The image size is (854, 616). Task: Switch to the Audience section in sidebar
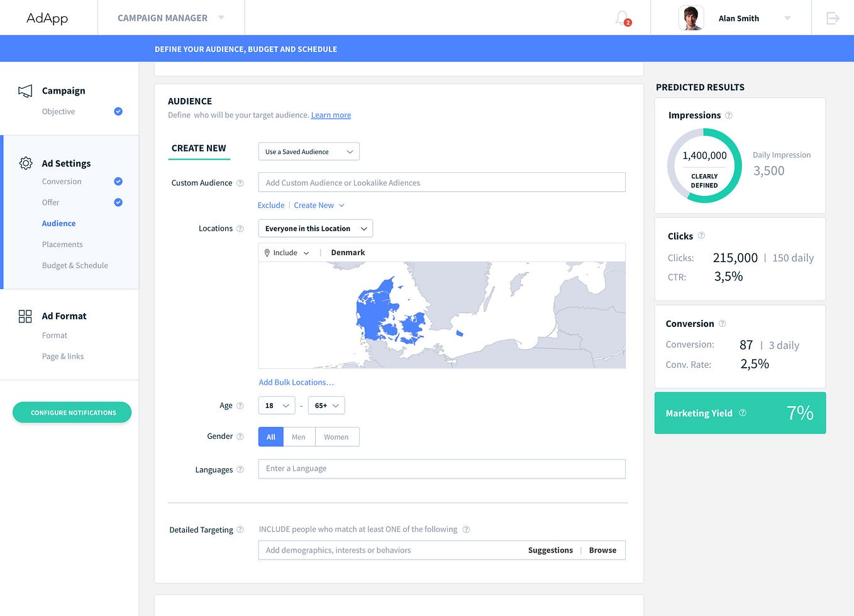point(58,223)
